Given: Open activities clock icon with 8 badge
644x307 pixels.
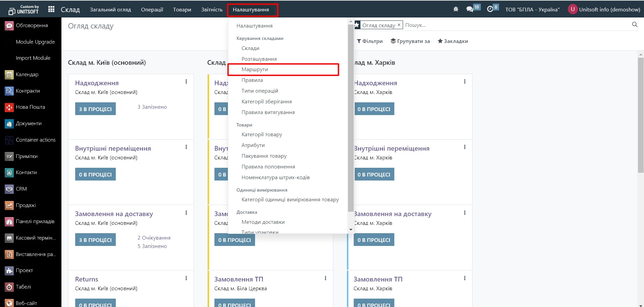Looking at the screenshot, I should (490, 9).
